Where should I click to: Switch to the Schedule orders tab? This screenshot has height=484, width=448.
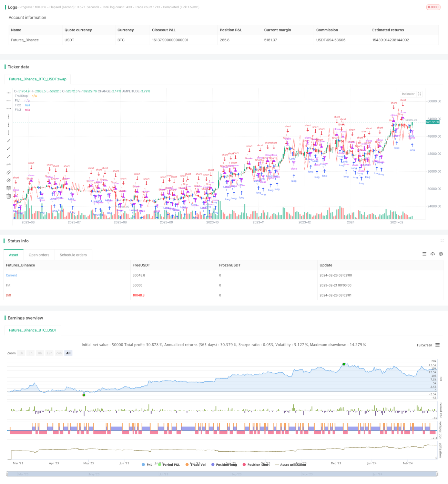tap(73, 255)
